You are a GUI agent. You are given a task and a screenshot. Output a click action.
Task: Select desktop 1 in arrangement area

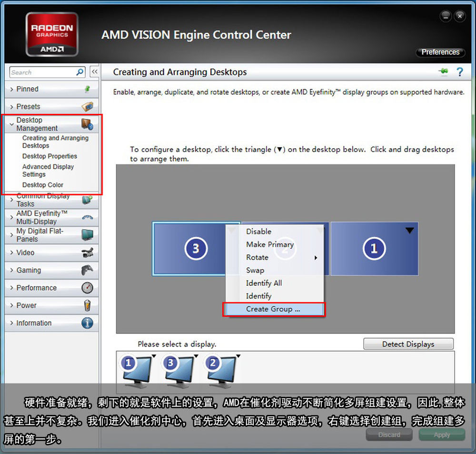coord(374,249)
